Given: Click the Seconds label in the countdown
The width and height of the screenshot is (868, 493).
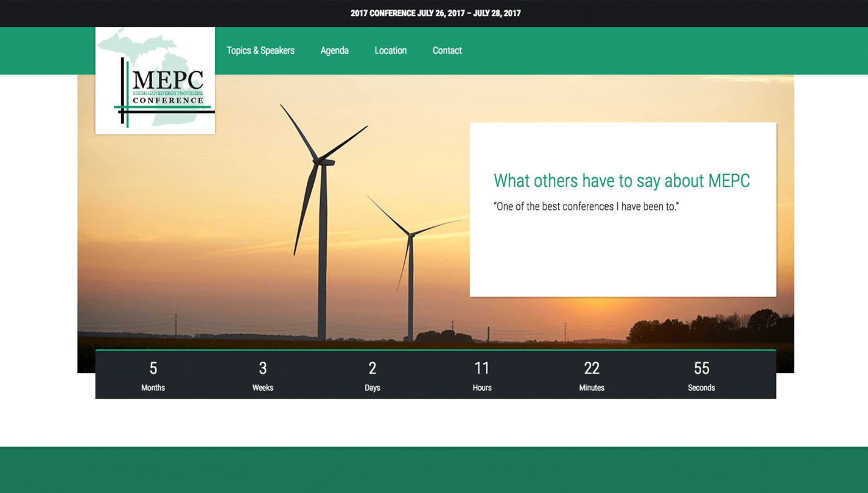Looking at the screenshot, I should pyautogui.click(x=701, y=388).
